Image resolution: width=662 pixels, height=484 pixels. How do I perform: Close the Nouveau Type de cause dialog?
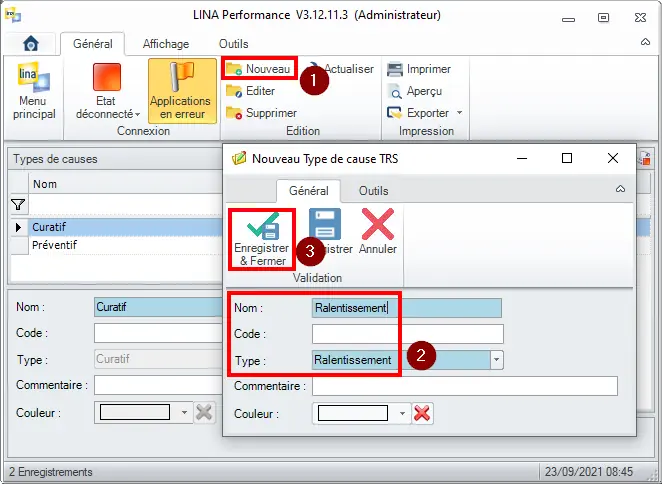613,158
